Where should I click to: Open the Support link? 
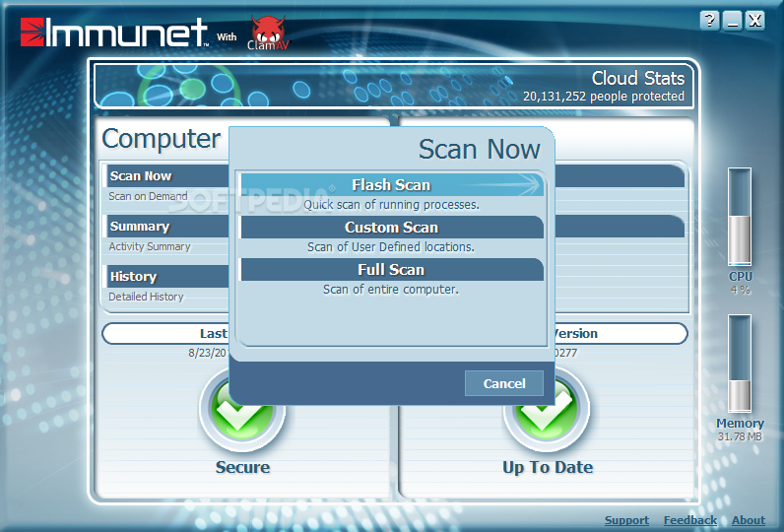point(626,520)
